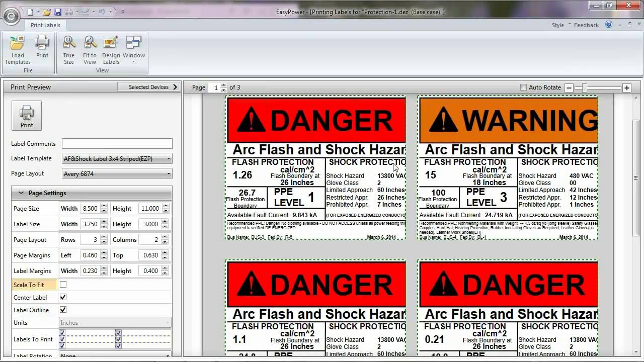Toggle the Scale To Fit checkbox
Viewport: 644px width, 362px height.
(x=63, y=285)
